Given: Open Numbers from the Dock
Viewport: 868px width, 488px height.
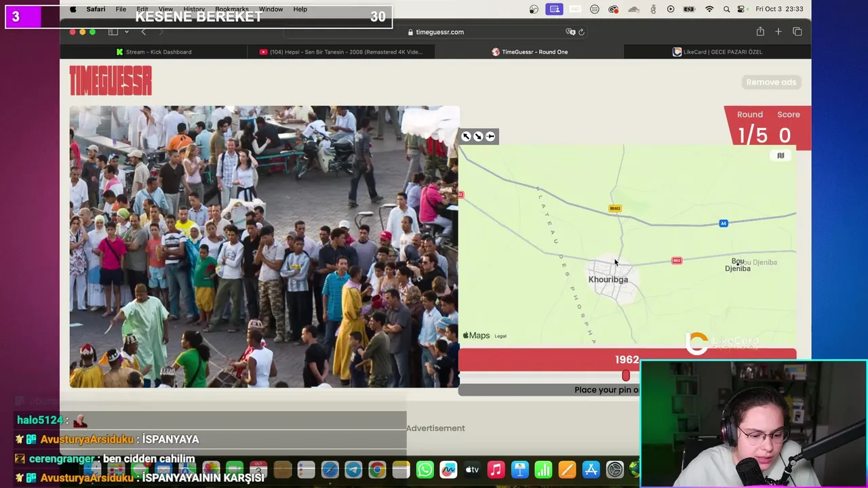Looking at the screenshot, I should pos(543,469).
